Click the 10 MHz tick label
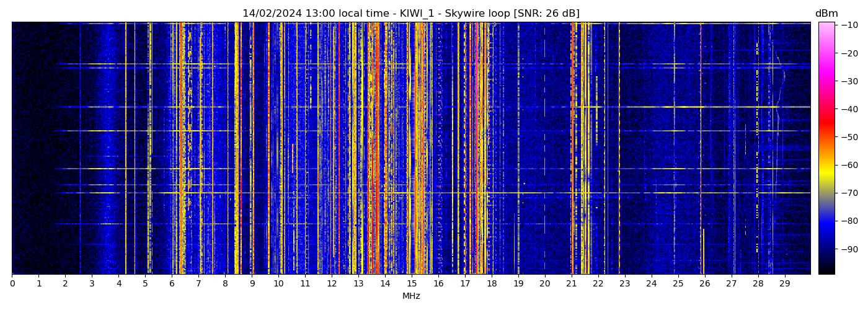 point(278,283)
